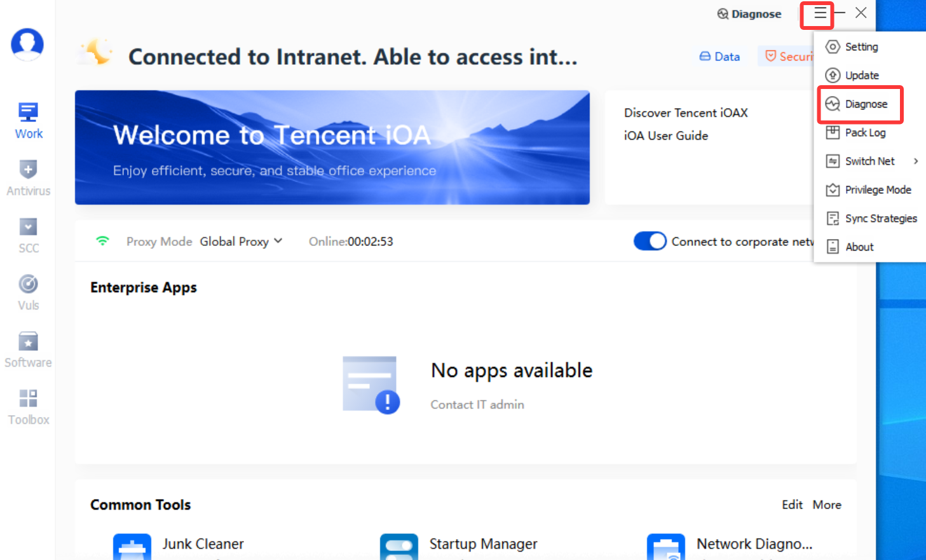Toggle off Connect to corporate network
Screen dimensions: 926x560
pyautogui.click(x=650, y=242)
